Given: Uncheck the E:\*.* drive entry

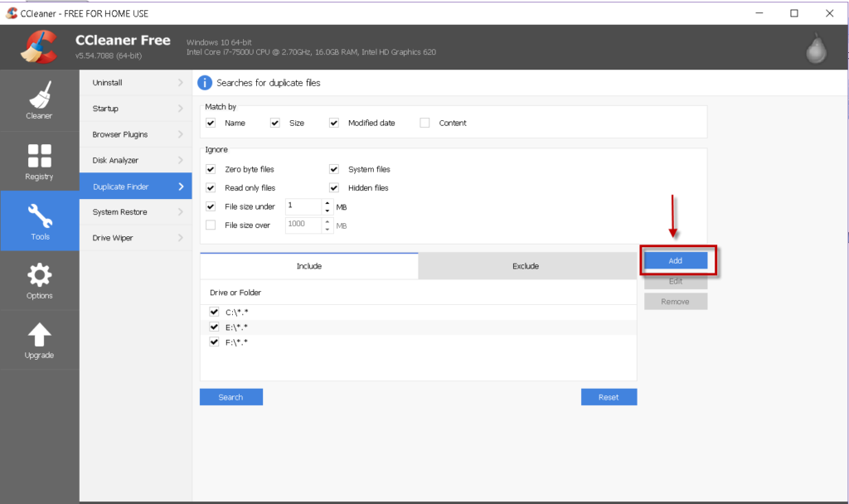Looking at the screenshot, I should 215,327.
